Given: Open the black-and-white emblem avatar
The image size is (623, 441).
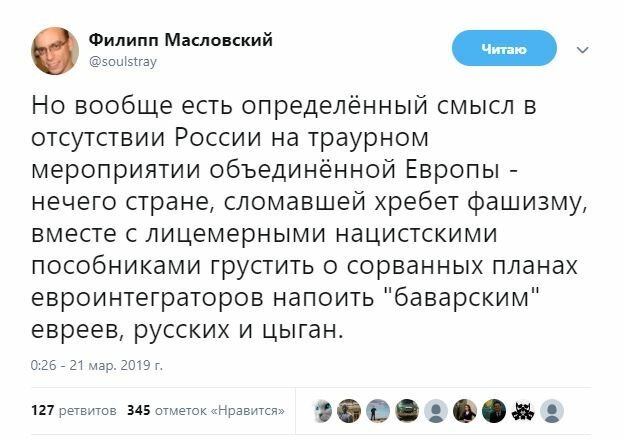Looking at the screenshot, I should pyautogui.click(x=520, y=410).
